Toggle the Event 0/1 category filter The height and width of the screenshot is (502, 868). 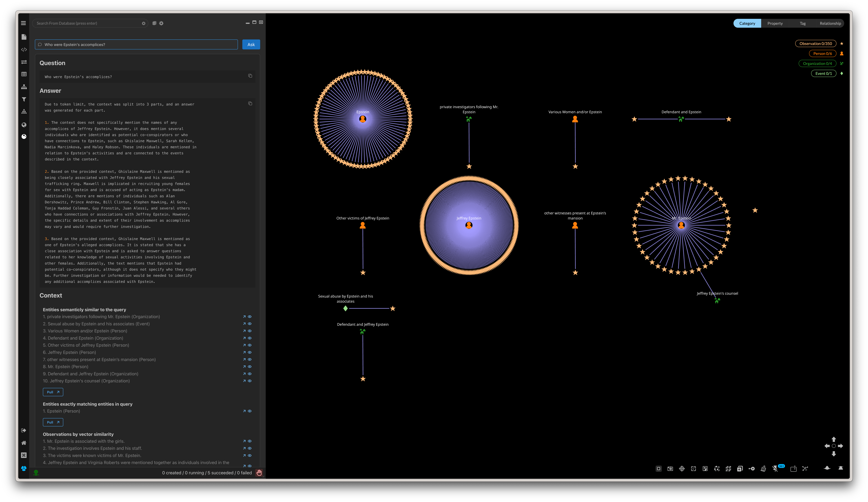click(x=824, y=73)
